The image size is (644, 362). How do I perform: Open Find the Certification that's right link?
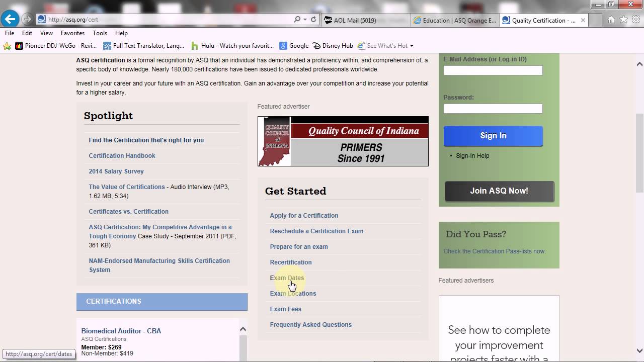tap(146, 140)
